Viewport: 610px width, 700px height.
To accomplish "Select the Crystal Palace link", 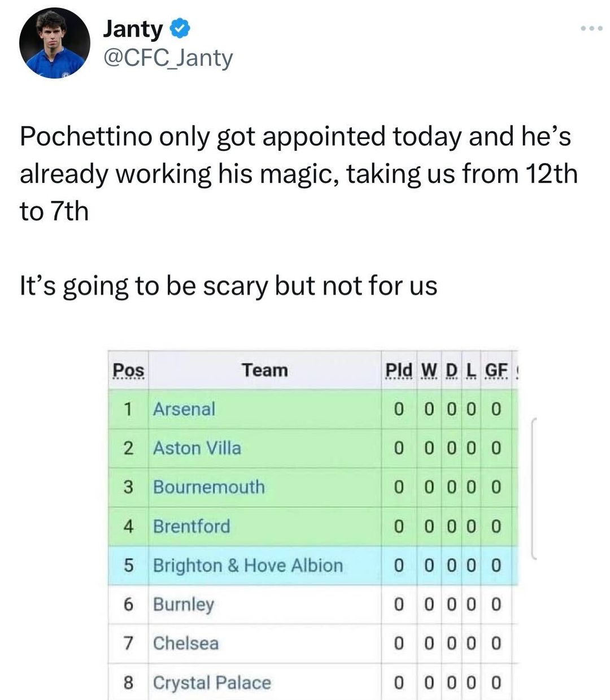I will (212, 682).
